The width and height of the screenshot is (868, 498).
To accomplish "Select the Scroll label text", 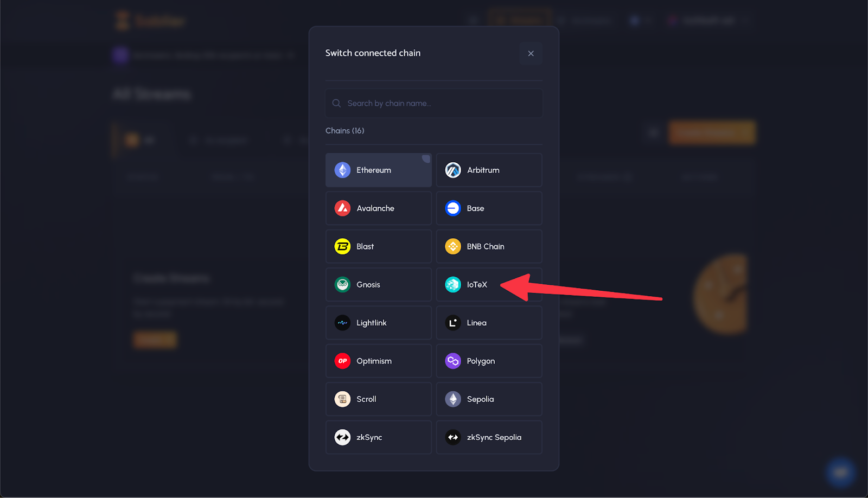I will click(x=367, y=399).
